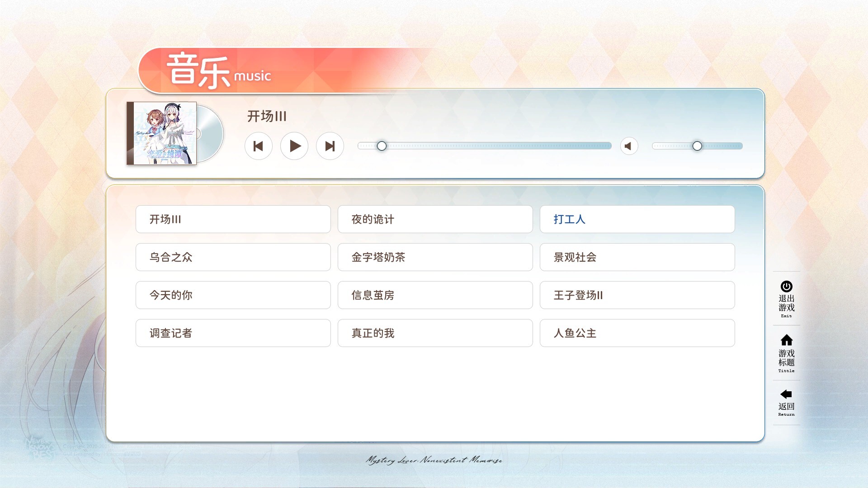
Task: Play 王子登场II
Action: tap(637, 295)
